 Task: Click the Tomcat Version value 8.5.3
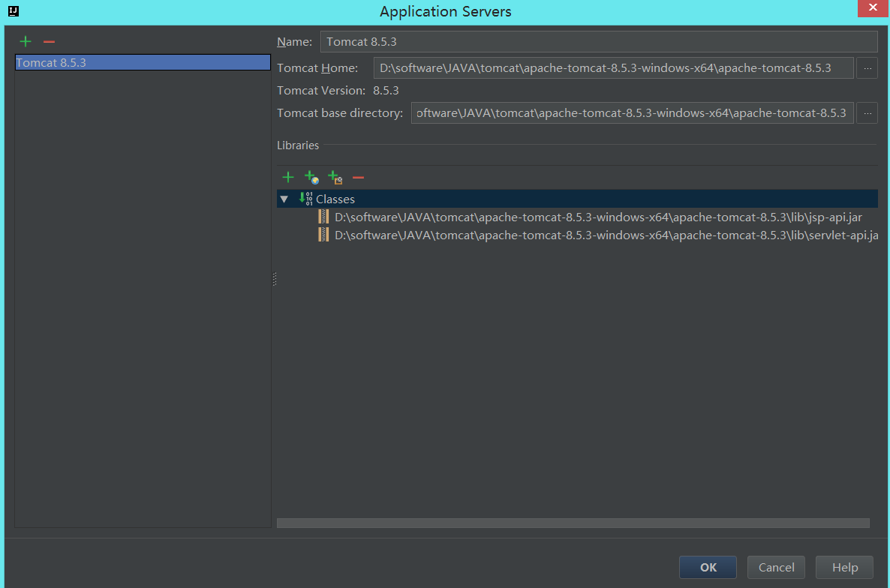click(386, 91)
